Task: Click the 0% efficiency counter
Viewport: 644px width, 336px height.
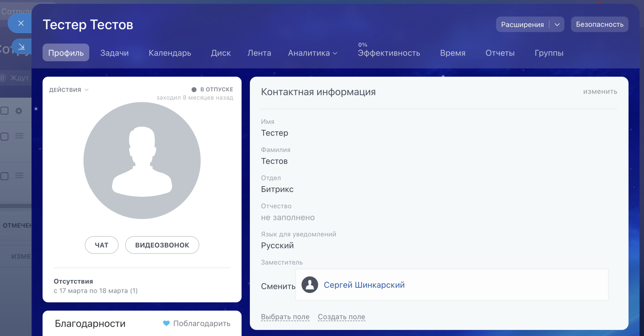Action: pos(363,45)
